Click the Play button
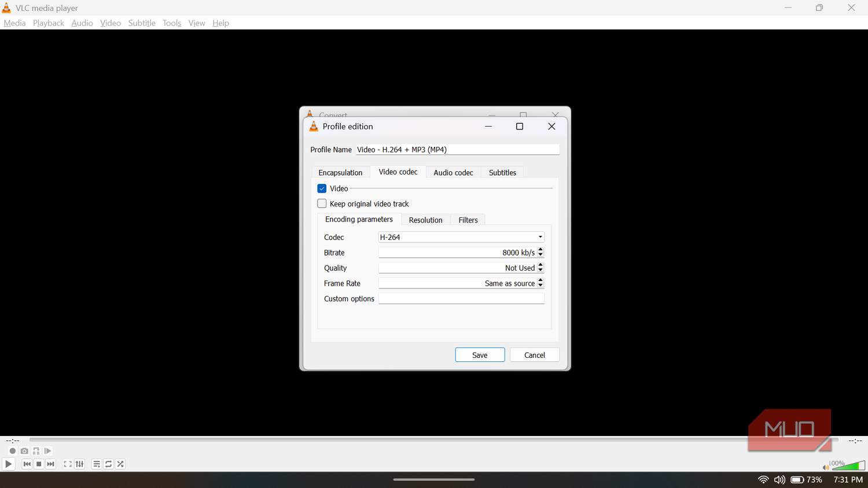The image size is (868, 488). [x=8, y=464]
